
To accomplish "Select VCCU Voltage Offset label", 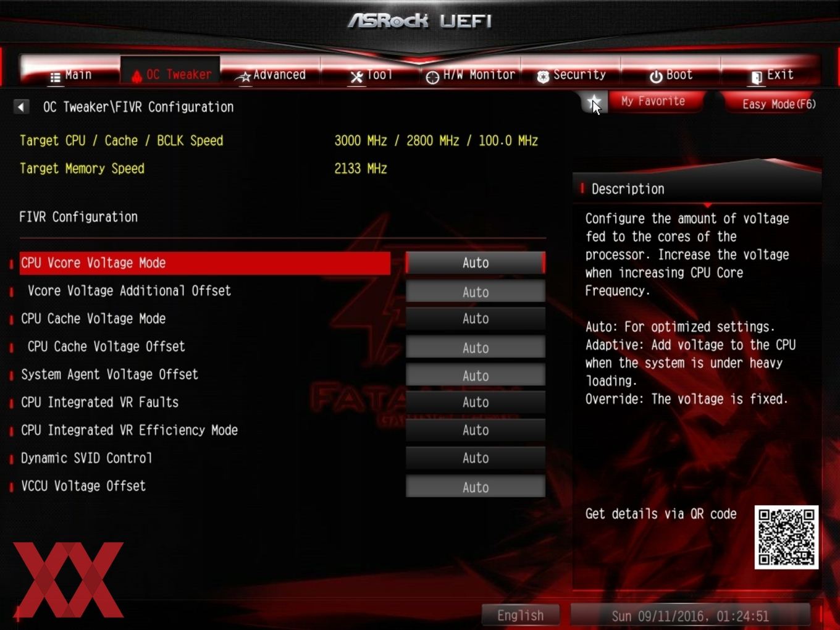I will tap(83, 485).
